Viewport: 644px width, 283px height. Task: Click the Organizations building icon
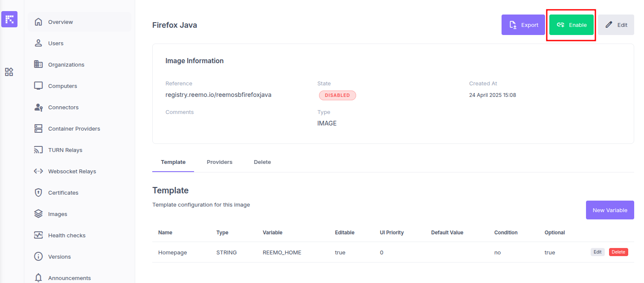pos(38,64)
